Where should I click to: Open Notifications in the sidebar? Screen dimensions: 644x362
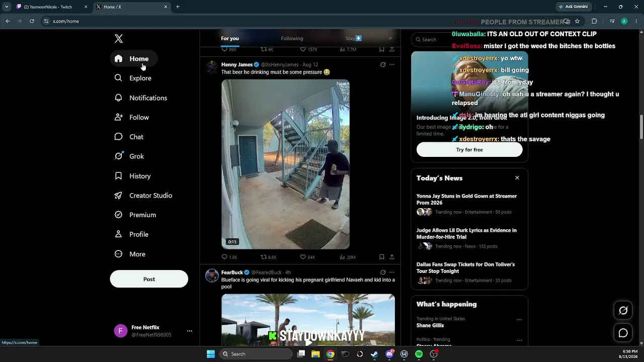click(141, 98)
